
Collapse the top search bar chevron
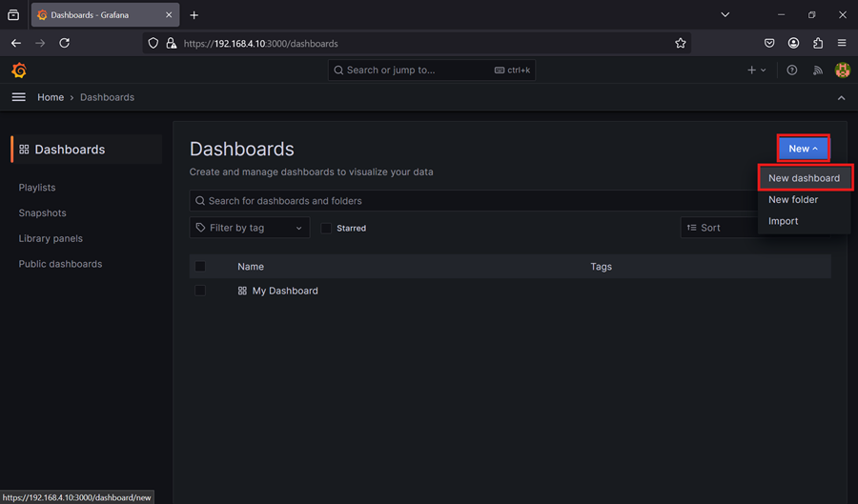[x=841, y=98]
